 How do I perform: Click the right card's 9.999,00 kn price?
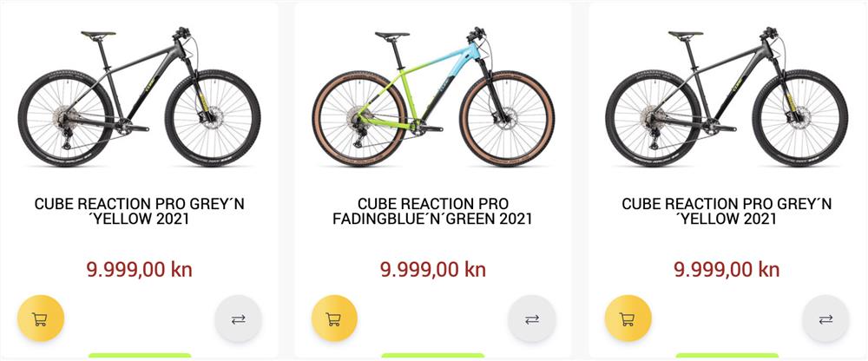[x=727, y=270]
